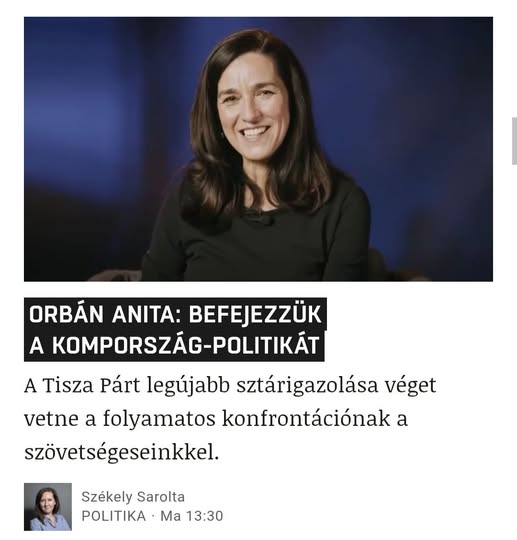Image resolution: width=517 pixels, height=540 pixels.
Task: Click the separator dot after POLITIKA
Action: click(x=153, y=516)
